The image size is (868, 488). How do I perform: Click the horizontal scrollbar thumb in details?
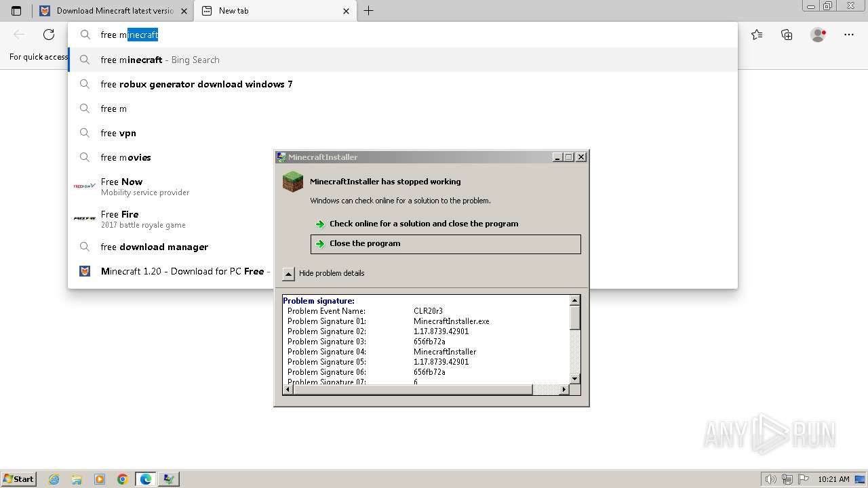pyautogui.click(x=412, y=390)
